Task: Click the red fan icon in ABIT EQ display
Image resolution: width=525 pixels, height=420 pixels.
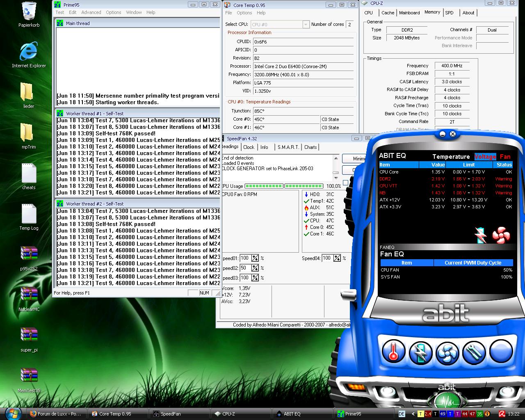Action: point(501,235)
